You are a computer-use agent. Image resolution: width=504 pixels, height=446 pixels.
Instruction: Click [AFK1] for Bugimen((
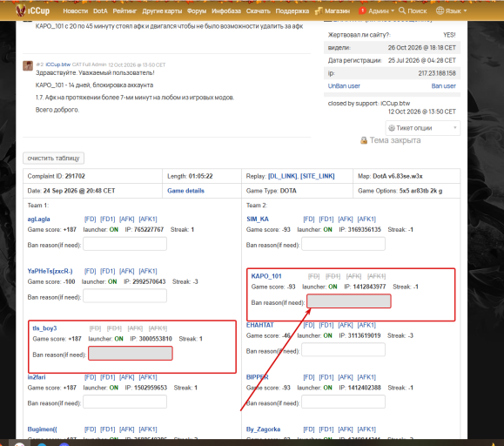click(148, 429)
